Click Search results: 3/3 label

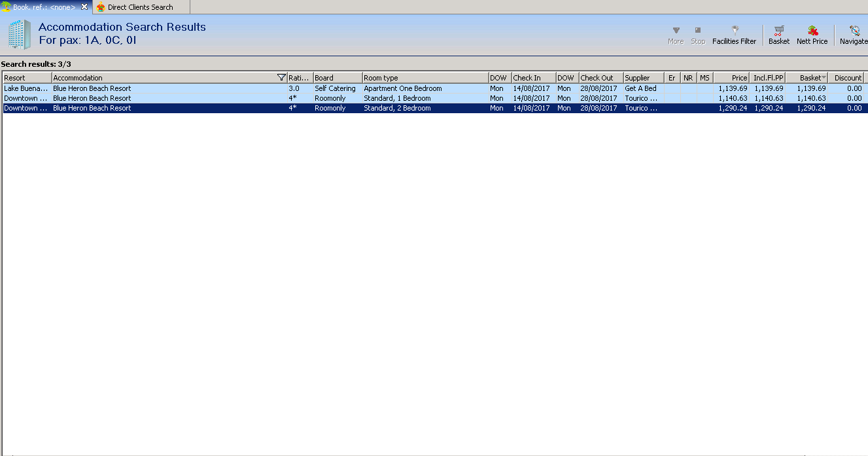36,64
